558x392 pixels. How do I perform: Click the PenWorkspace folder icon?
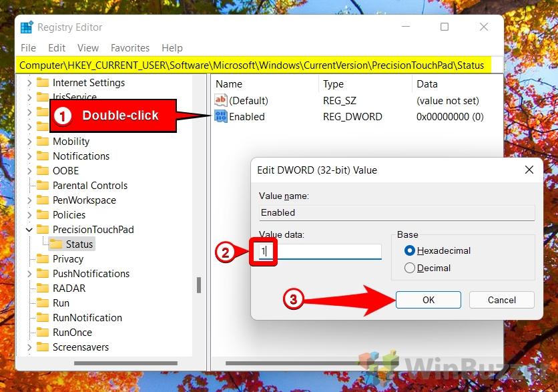coord(43,200)
